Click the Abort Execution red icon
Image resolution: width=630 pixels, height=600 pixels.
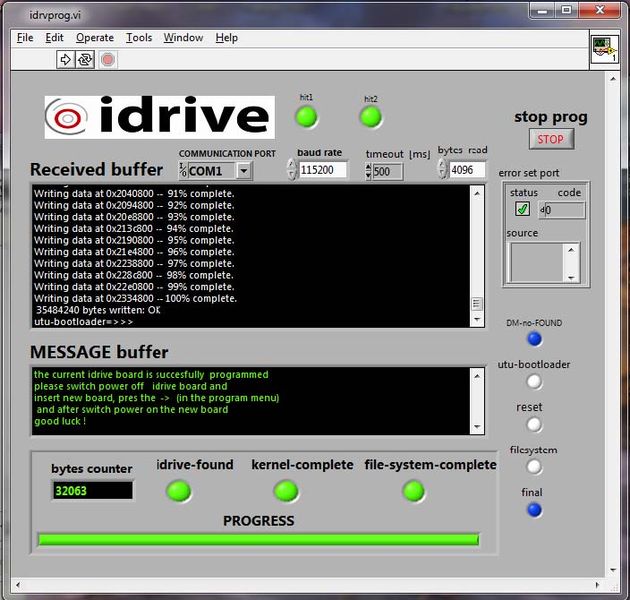[x=108, y=59]
